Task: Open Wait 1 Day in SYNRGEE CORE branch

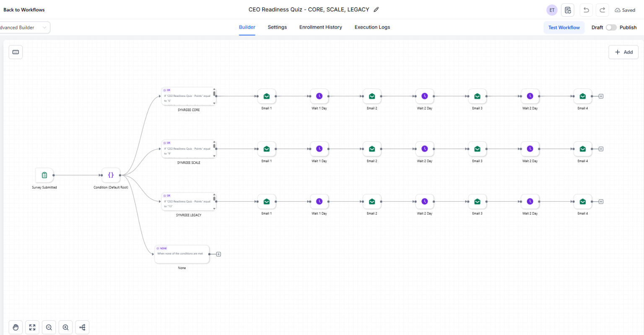Action: 319,96
